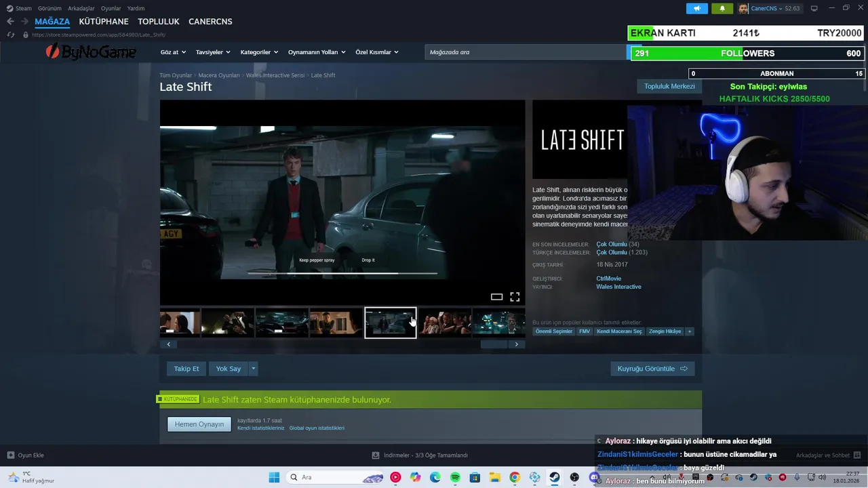This screenshot has height=488, width=868.
Task: Go forward with the navigation forward arrow
Action: point(25,22)
